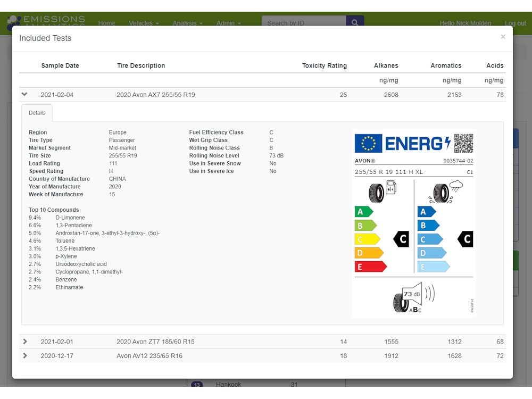Screen dimensions: 532x399
Task: Click the Country of Manufacture value CHINA
Action: (118, 179)
